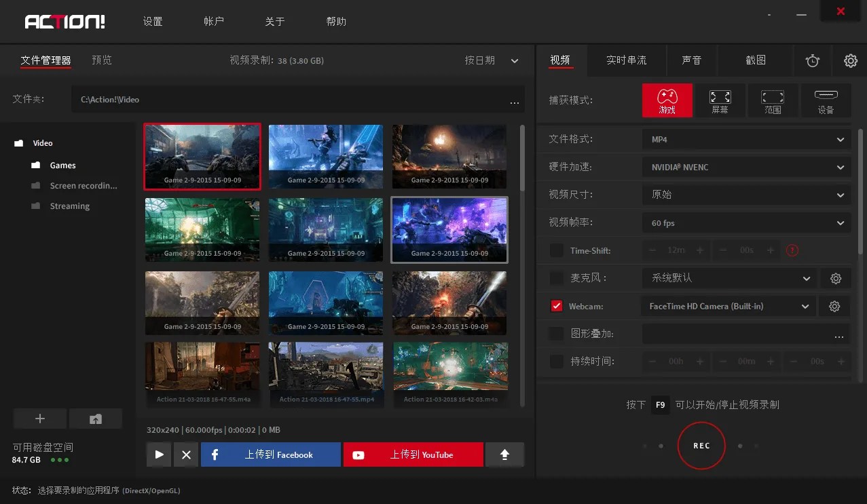
Task: Click the Time-Shift red help icon
Action: pos(792,250)
